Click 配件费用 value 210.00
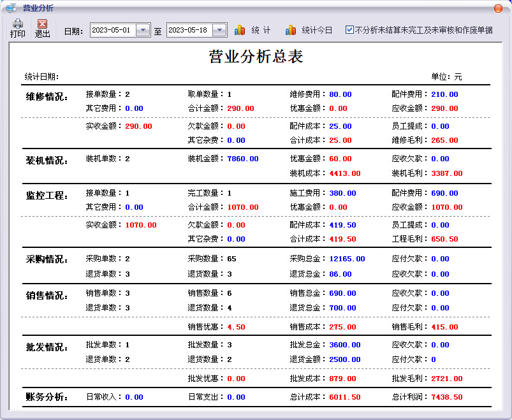512x420 pixels. point(444,94)
